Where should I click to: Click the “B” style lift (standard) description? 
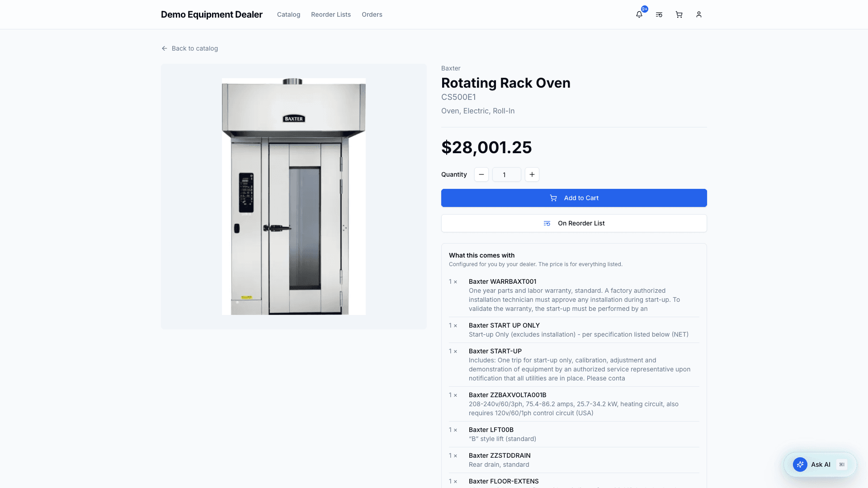(x=502, y=439)
